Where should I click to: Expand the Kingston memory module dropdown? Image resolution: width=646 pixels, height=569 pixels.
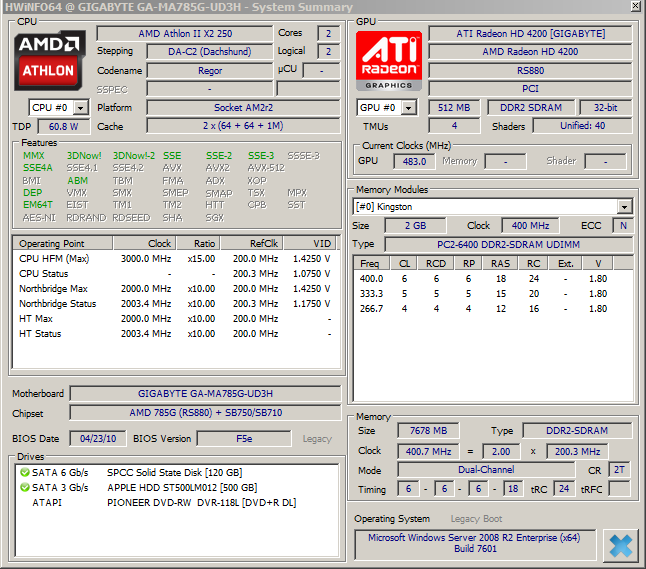coord(625,207)
